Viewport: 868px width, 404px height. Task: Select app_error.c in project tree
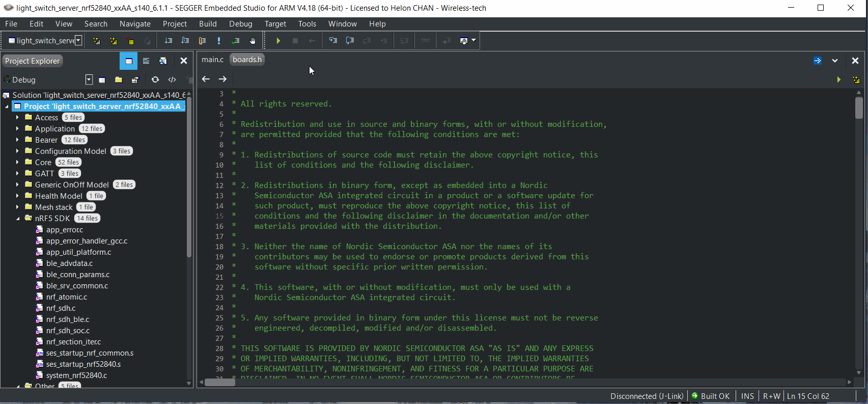(65, 230)
